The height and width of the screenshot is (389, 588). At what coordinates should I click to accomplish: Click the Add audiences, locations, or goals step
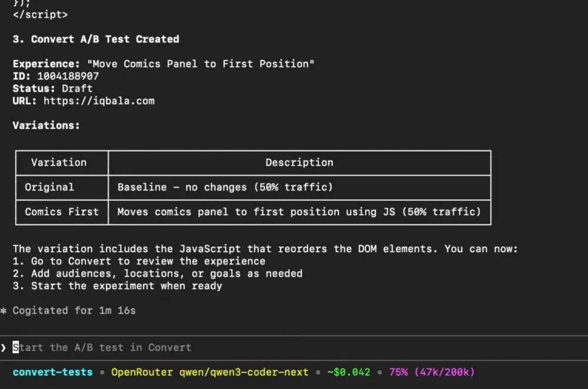pyautogui.click(x=158, y=273)
